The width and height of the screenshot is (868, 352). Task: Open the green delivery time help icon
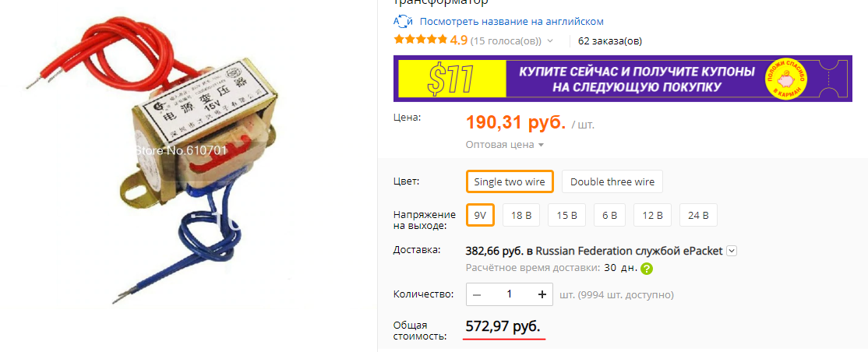coord(647,269)
